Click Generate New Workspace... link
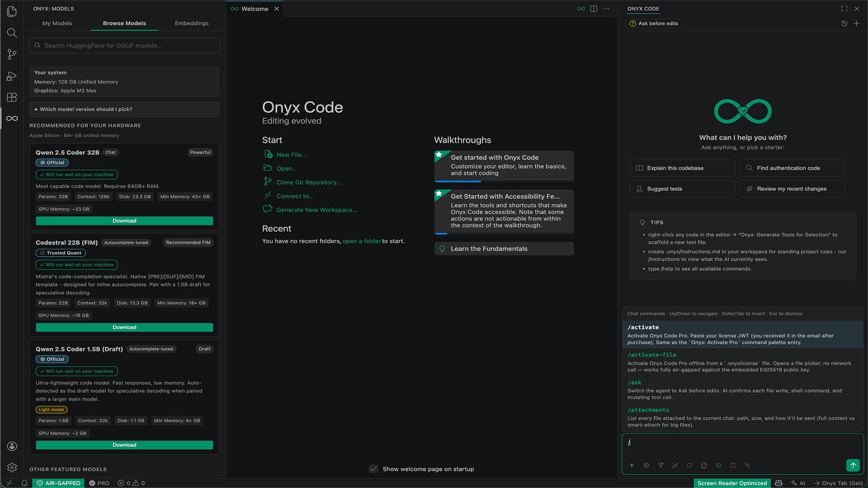868x488 pixels. pos(317,210)
